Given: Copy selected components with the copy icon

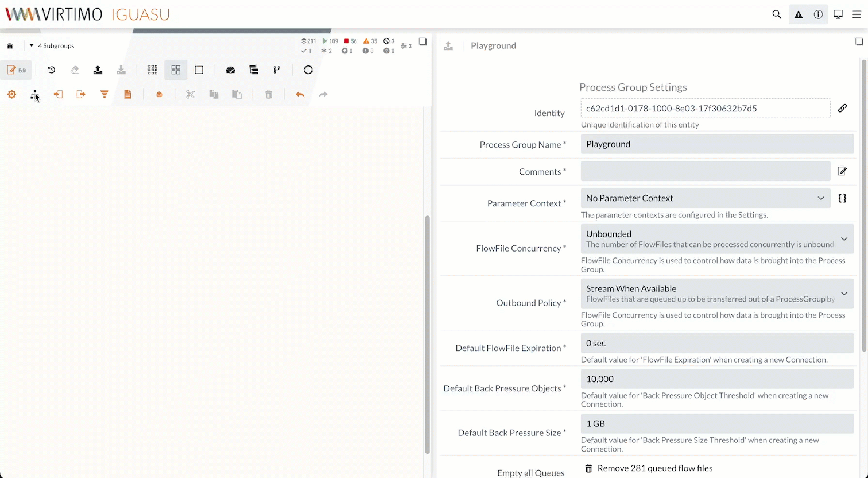Looking at the screenshot, I should [x=214, y=94].
